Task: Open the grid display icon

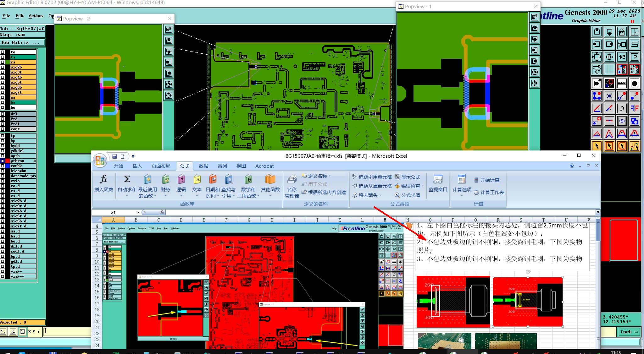Action: (x=609, y=69)
